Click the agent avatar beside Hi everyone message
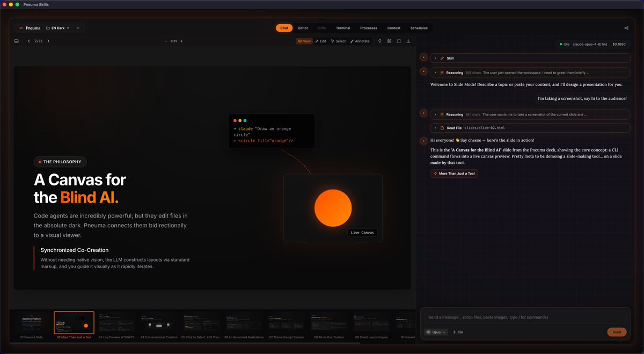 423,140
